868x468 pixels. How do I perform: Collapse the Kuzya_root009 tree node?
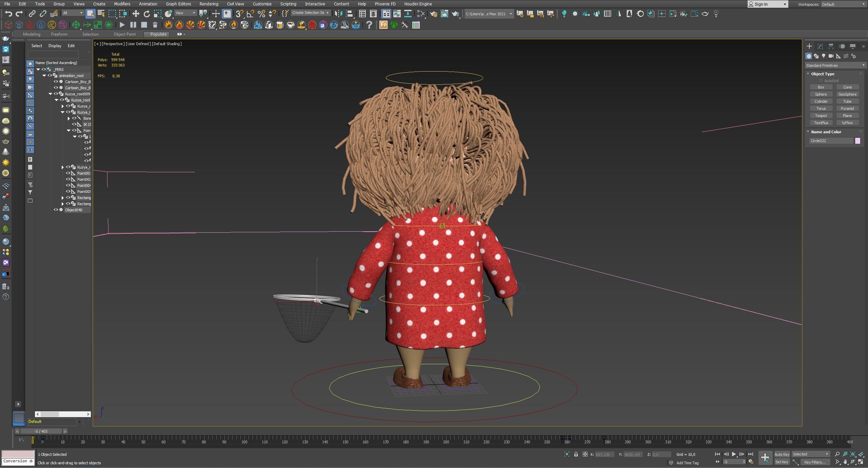pos(50,94)
